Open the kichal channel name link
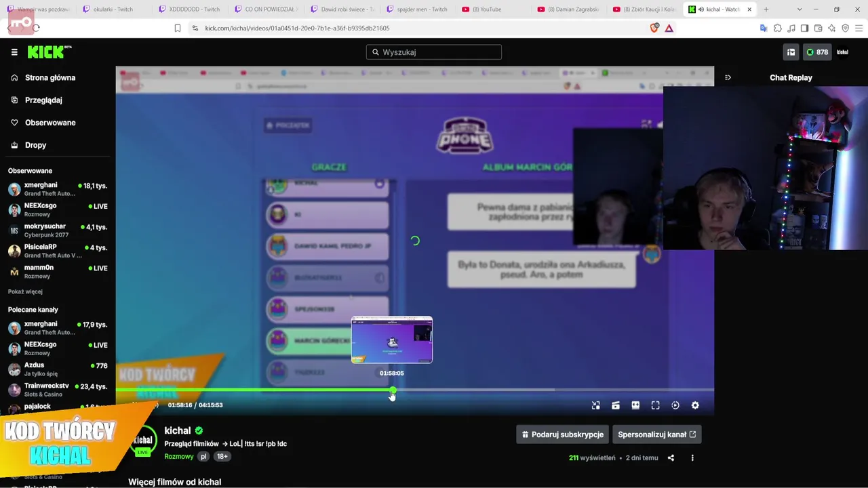 [178, 430]
